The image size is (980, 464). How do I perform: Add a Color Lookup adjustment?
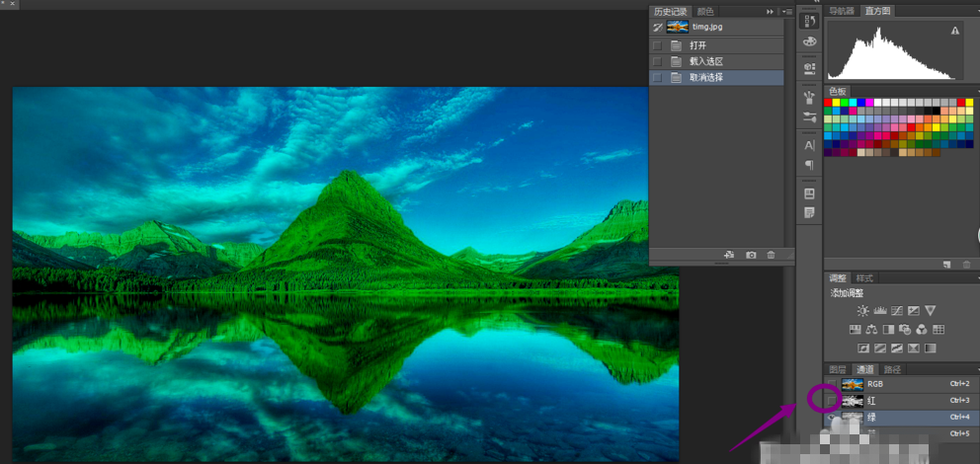939,329
